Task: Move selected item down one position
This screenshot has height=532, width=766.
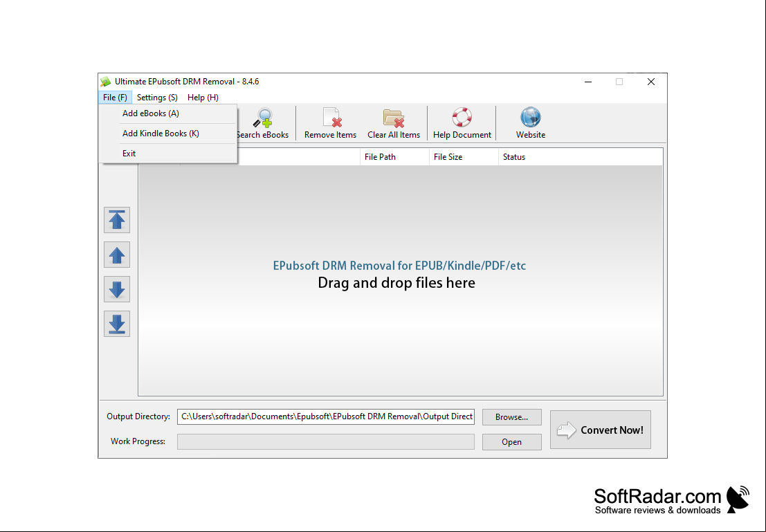Action: [x=117, y=289]
